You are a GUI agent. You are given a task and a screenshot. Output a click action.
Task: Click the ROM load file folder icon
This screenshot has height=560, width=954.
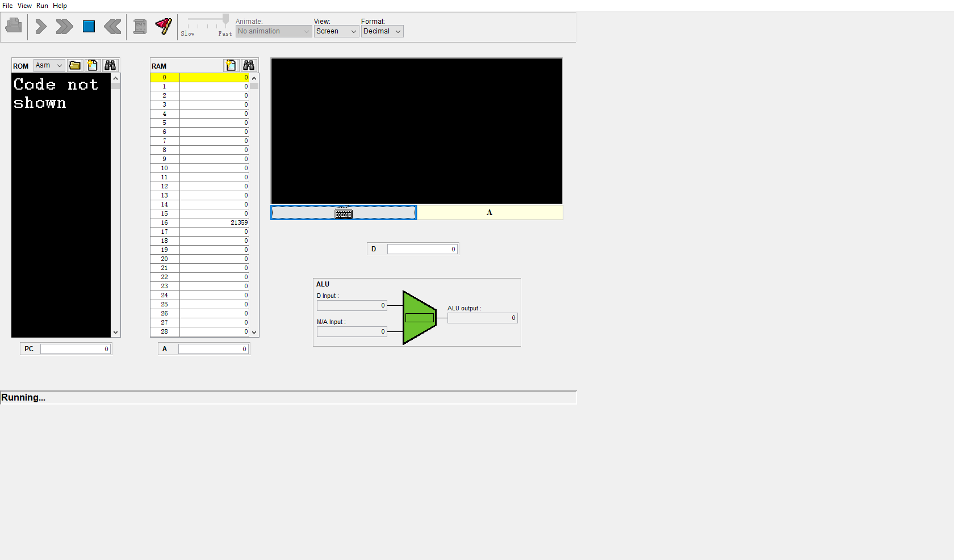[75, 65]
